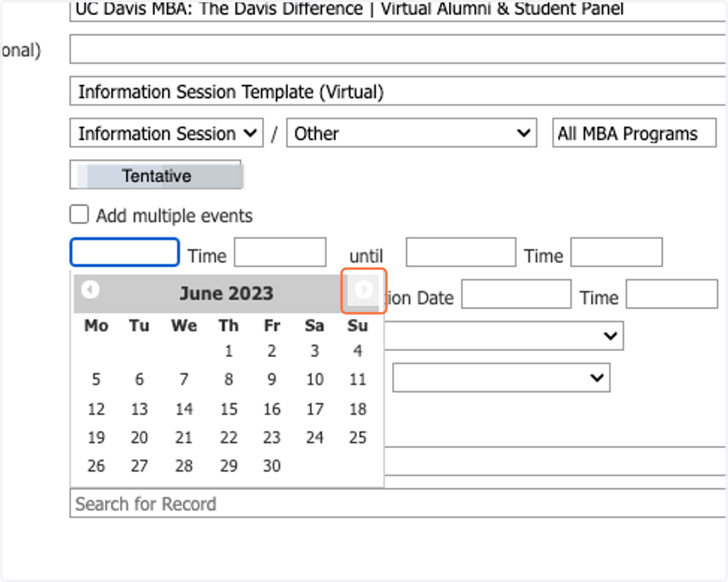
Task: Select June 18 in the calendar
Action: (x=358, y=409)
